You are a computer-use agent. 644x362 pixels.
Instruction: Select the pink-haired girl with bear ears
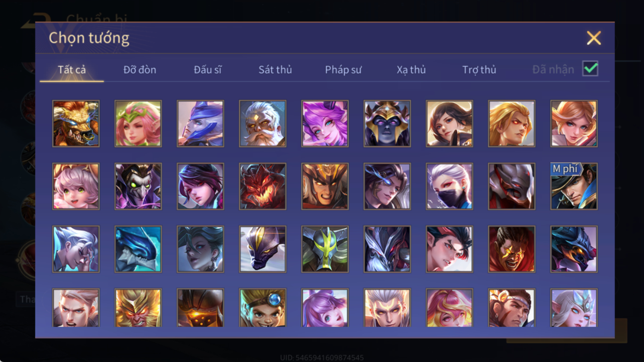[x=76, y=186]
